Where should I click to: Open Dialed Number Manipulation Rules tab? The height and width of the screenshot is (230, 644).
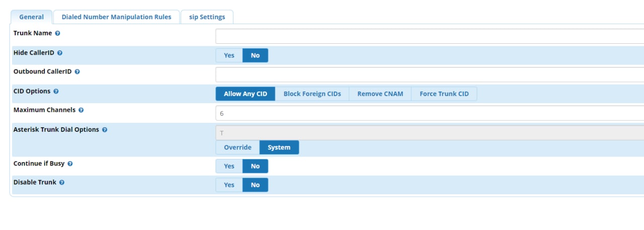[x=116, y=17]
